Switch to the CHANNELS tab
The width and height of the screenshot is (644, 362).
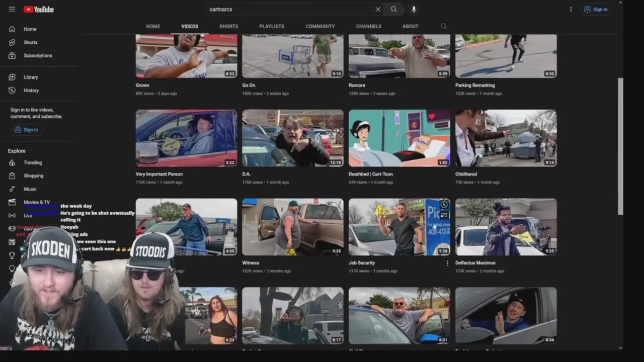369,26
